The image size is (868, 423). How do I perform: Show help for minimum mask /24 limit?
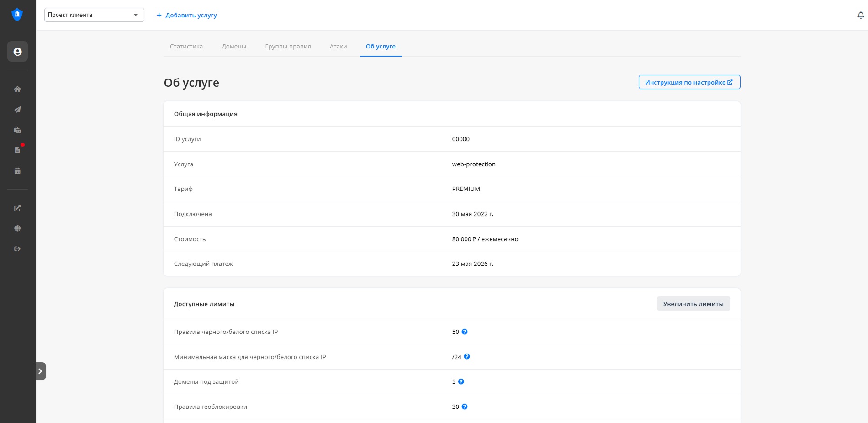[467, 357]
